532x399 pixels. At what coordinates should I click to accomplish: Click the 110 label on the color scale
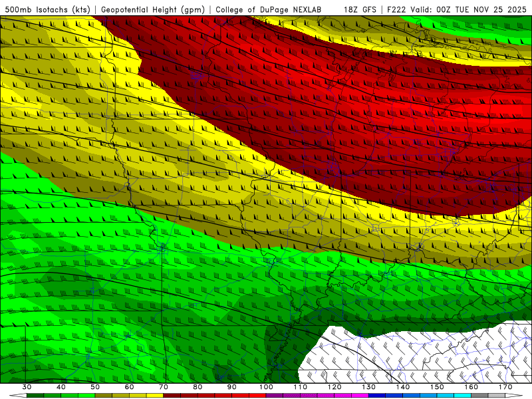tap(301, 387)
